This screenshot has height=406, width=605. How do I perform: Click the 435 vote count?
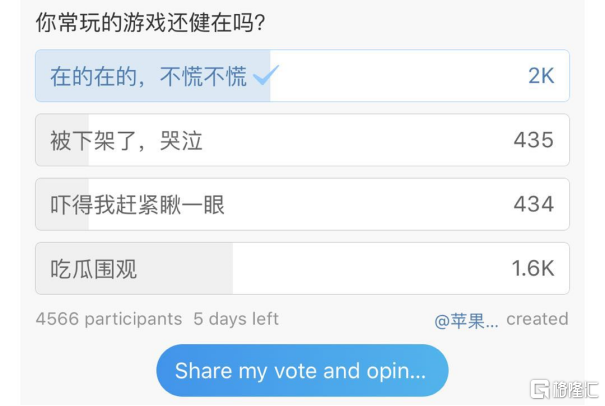point(534,140)
